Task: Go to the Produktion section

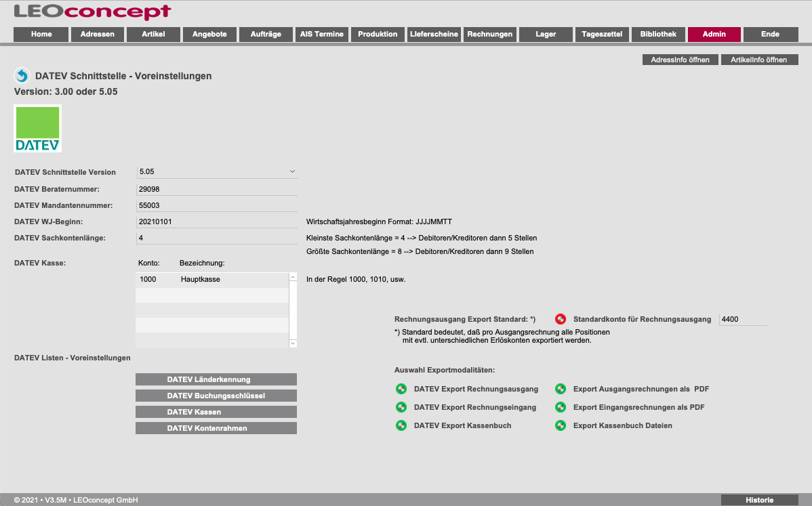Action: pos(378,34)
